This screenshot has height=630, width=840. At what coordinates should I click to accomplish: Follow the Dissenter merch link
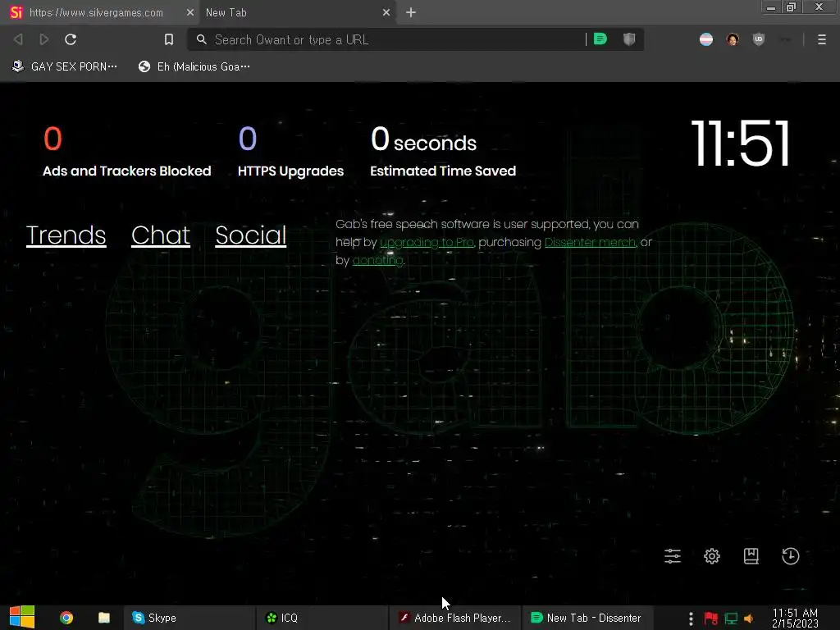[x=591, y=242]
